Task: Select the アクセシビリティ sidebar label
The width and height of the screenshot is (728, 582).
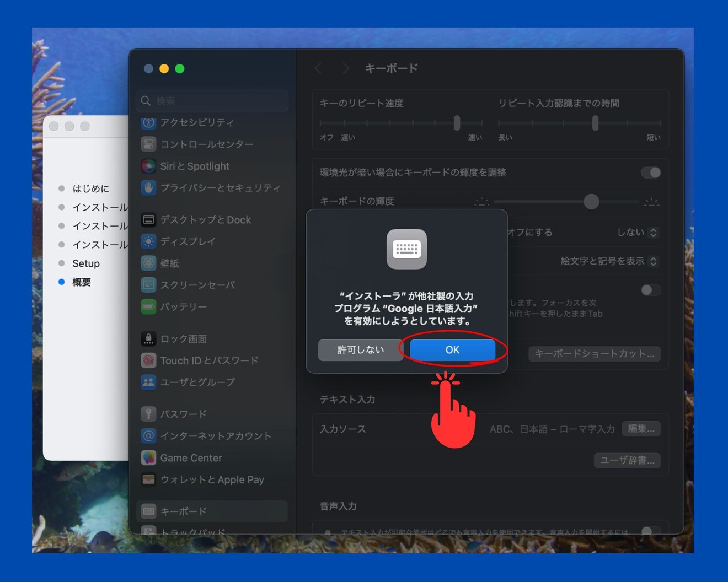Action: (197, 123)
